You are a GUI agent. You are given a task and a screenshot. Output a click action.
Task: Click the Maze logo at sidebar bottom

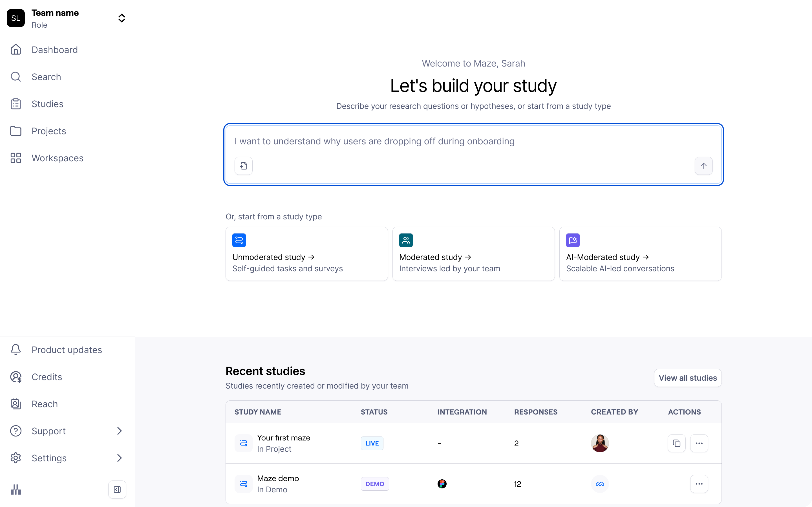pos(16,490)
